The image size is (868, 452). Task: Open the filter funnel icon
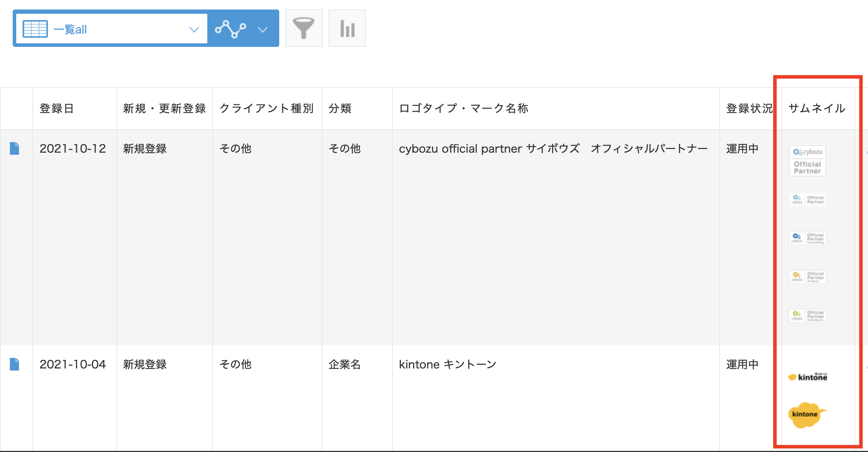304,28
